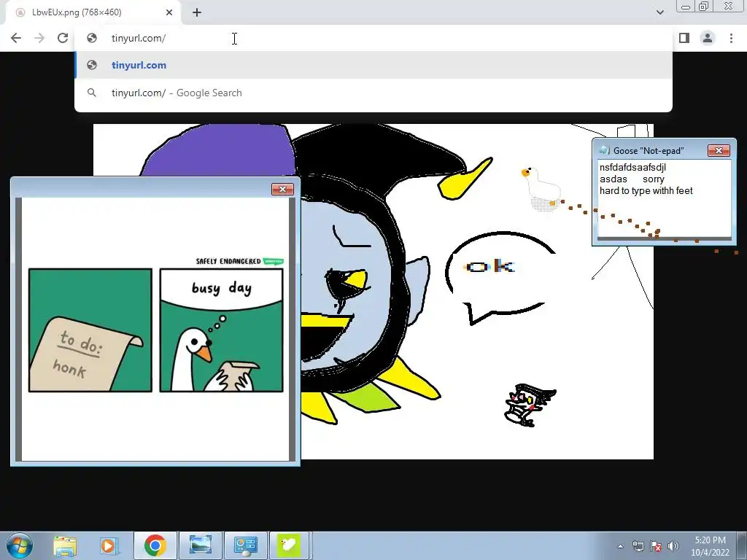Screen dimensions: 747x560
Task: Open the Chrome profile avatar menu
Action: click(x=708, y=38)
